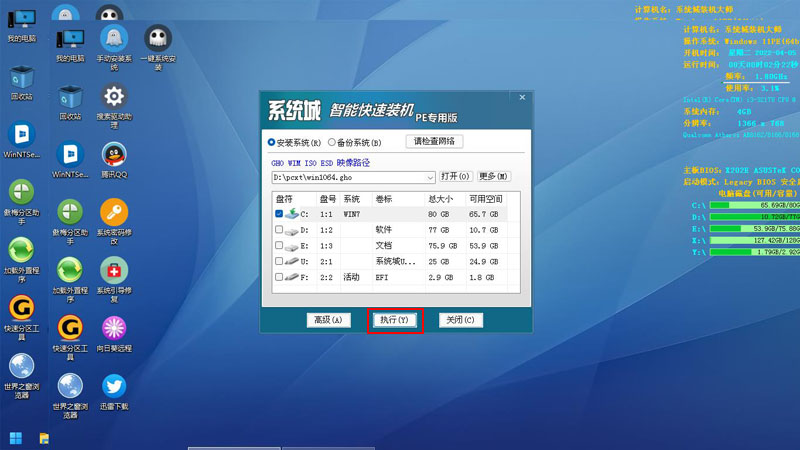The height and width of the screenshot is (450, 800).
Task: Click the 2.9 GB total size cell
Action: pyautogui.click(x=440, y=278)
